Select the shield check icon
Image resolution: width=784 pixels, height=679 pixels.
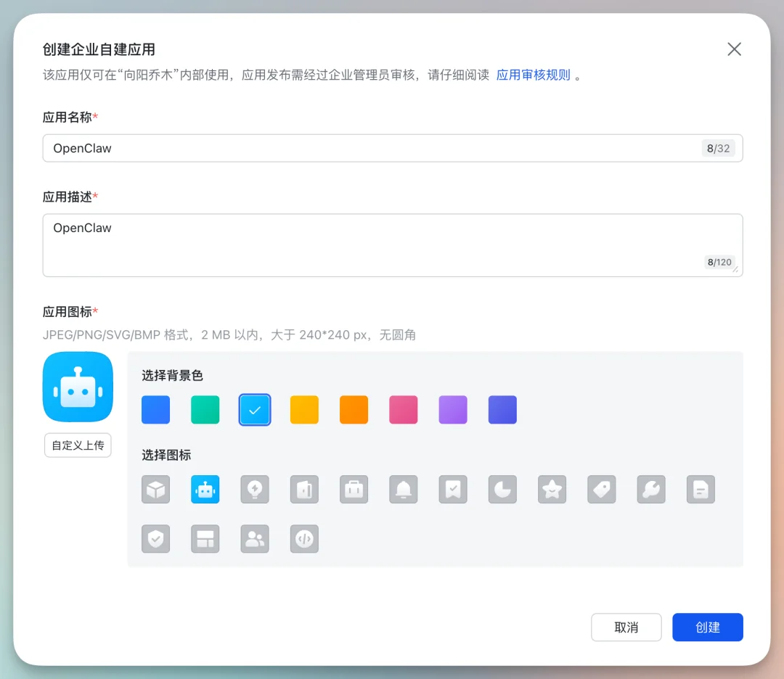pyautogui.click(x=155, y=538)
